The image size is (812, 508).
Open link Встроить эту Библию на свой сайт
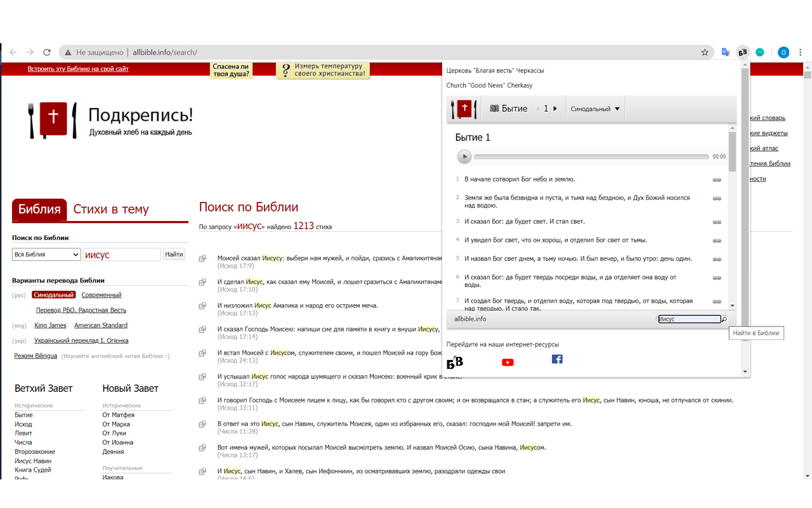(x=78, y=69)
